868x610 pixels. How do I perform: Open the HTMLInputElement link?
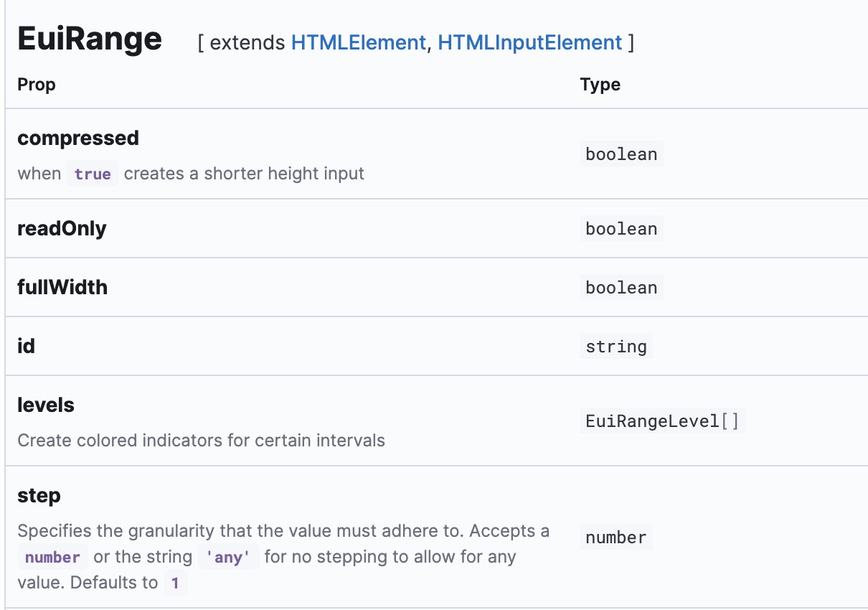click(530, 42)
